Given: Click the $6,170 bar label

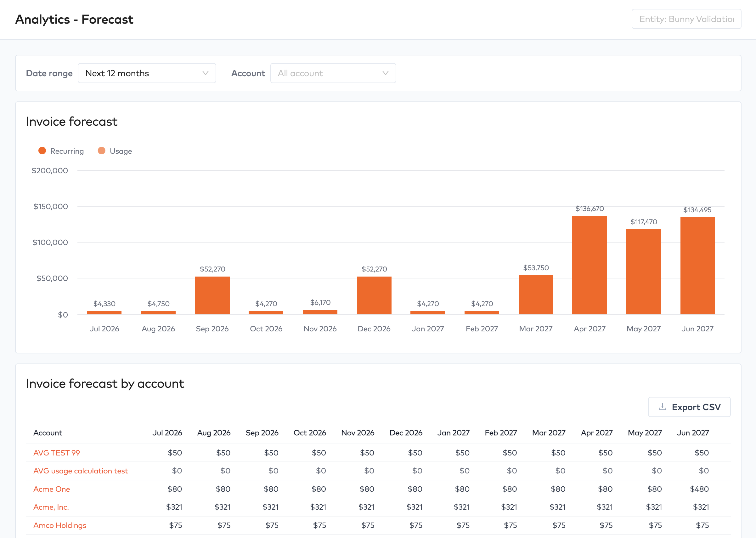Looking at the screenshot, I should (x=320, y=302).
